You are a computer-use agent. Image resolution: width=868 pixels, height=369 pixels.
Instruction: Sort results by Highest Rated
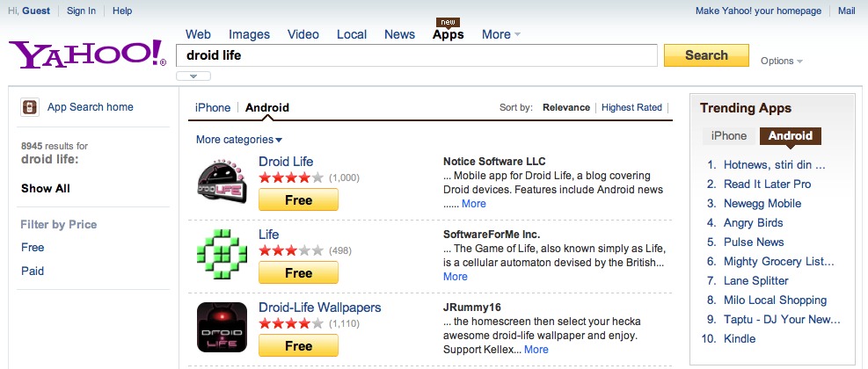pos(631,108)
